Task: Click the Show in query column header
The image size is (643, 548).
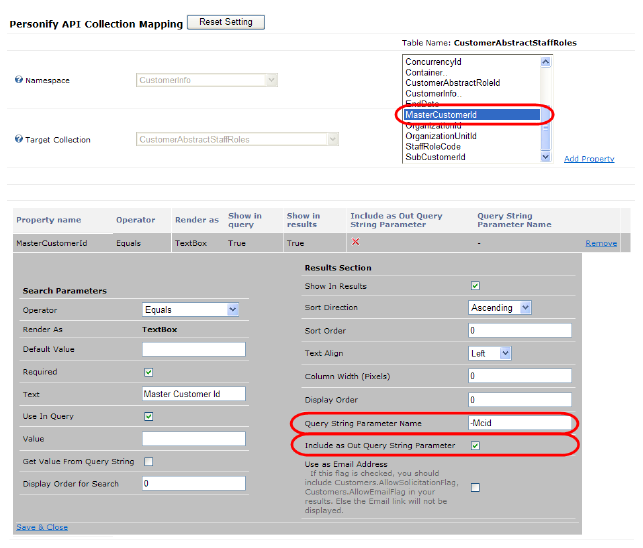Action: pos(244,220)
